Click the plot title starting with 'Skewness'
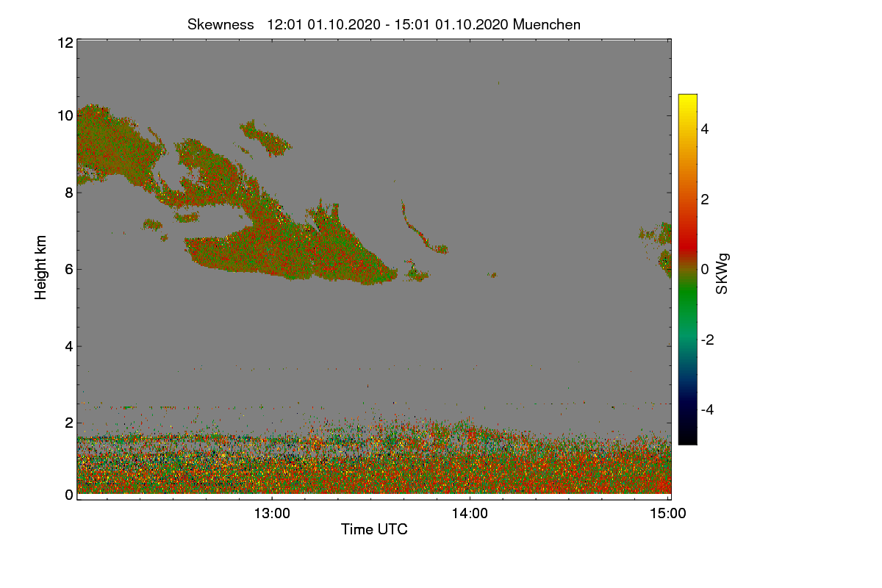Image resolution: width=882 pixels, height=588 pixels. pyautogui.click(x=384, y=24)
